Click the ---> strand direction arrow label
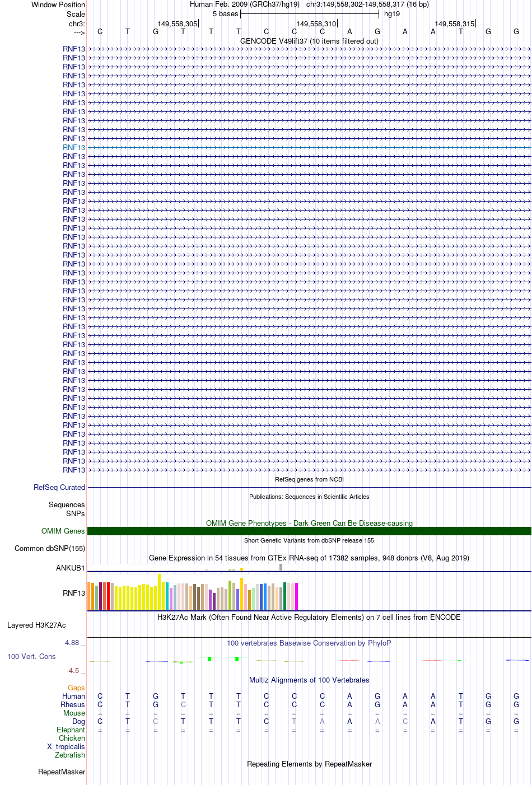This screenshot has width=532, height=785. click(x=79, y=32)
